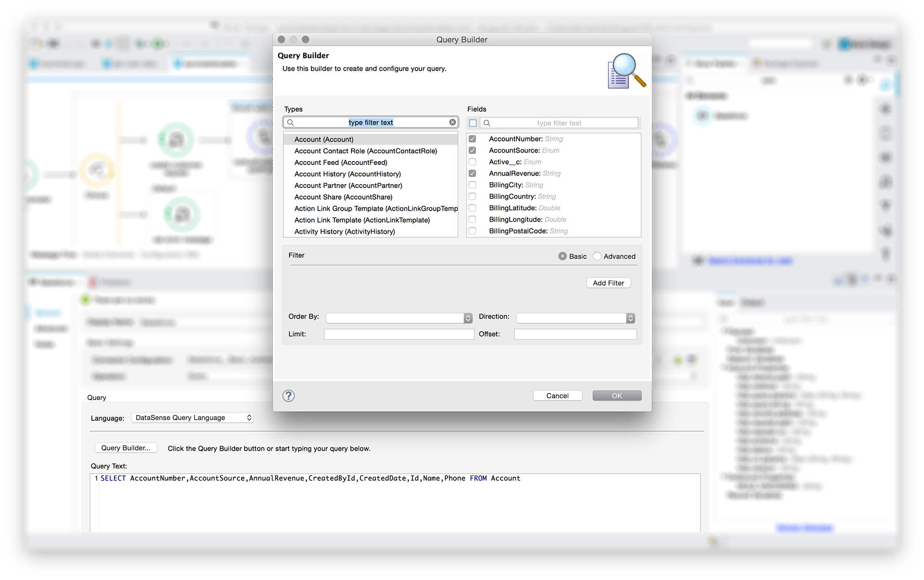The image size is (924, 580).
Task: Click the Query Builder... button
Action: pyautogui.click(x=126, y=448)
